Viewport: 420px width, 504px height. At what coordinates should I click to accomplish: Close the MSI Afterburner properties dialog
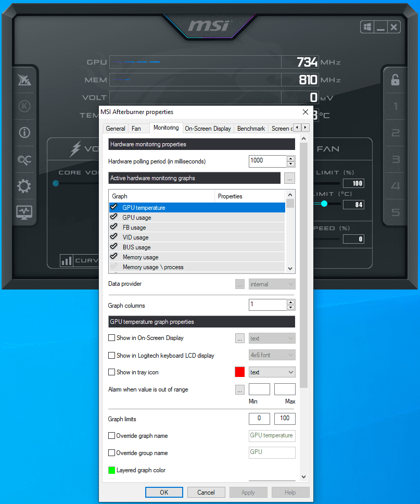[x=306, y=112]
